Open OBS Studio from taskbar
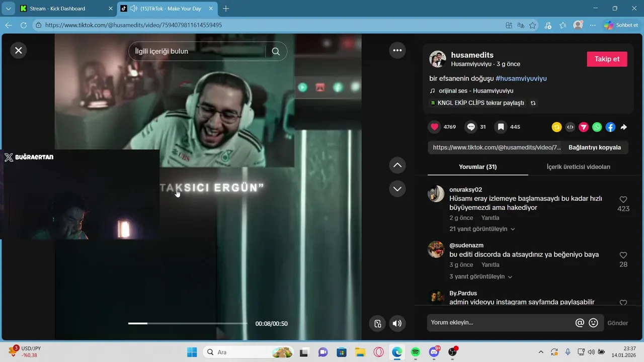Screen dimensions: 644x362 [452, 352]
